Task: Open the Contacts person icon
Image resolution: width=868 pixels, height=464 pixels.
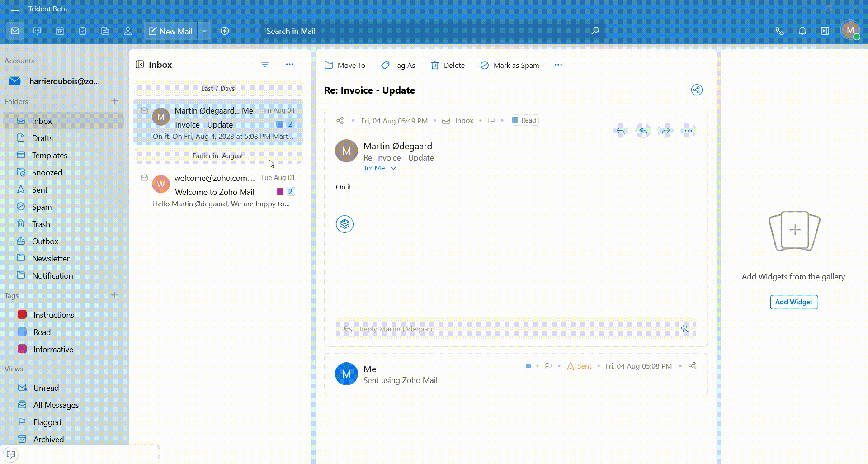Action: point(128,31)
